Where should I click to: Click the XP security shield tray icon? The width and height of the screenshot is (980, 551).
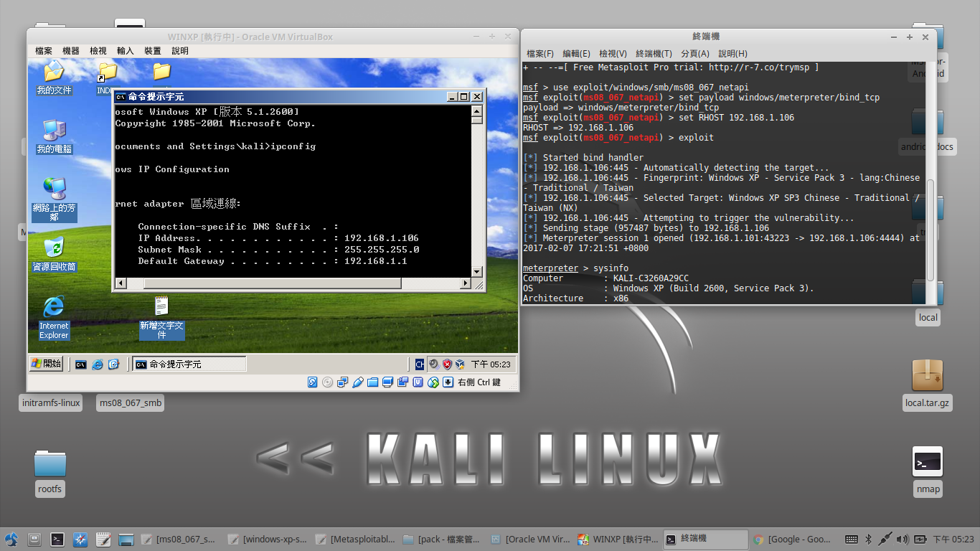(448, 364)
